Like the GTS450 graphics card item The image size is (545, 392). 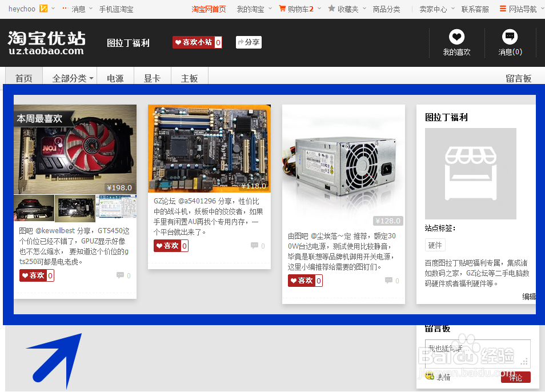tap(37, 275)
